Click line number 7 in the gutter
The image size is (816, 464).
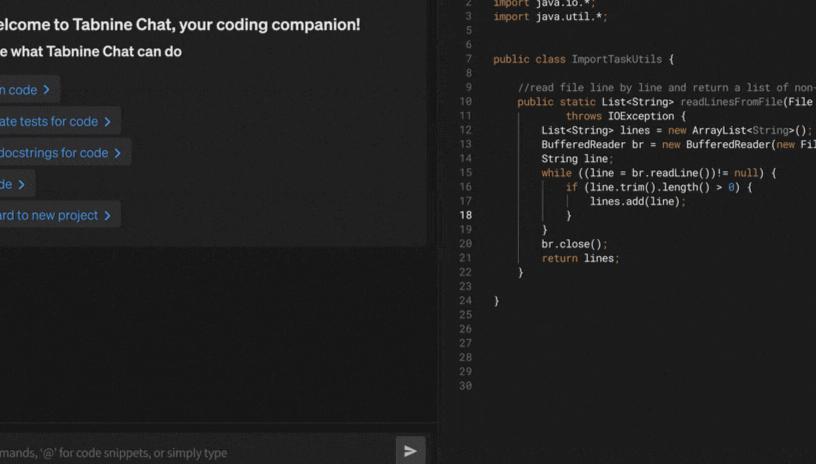pos(468,59)
